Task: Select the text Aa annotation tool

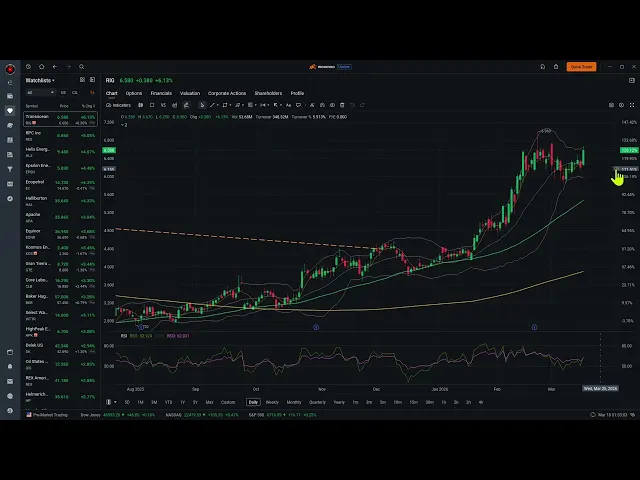Action: (288, 105)
